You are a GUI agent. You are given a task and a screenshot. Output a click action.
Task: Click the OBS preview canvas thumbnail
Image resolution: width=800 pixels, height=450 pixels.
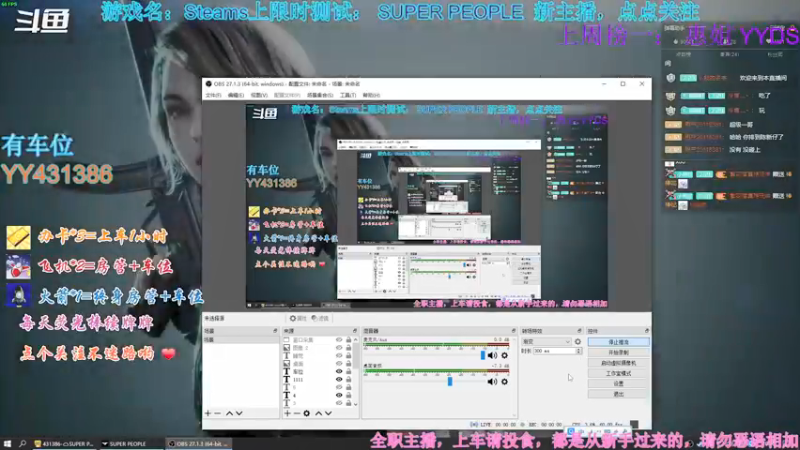point(427,206)
